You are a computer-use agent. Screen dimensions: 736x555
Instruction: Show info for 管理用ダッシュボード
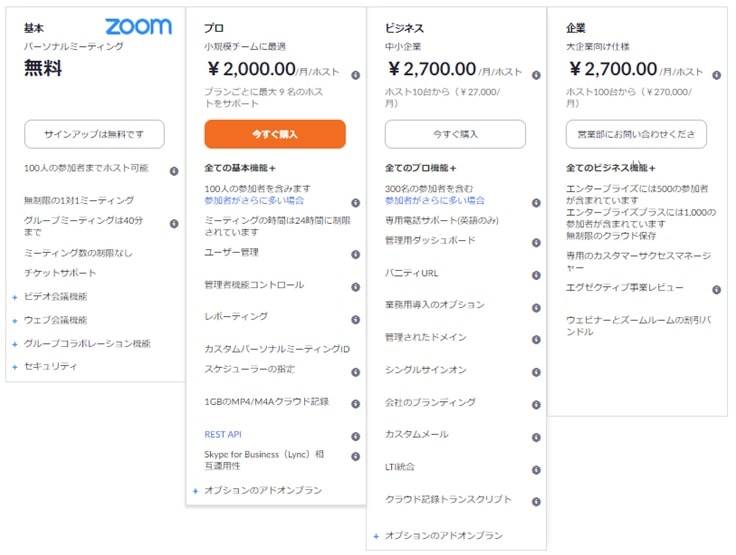click(x=536, y=243)
